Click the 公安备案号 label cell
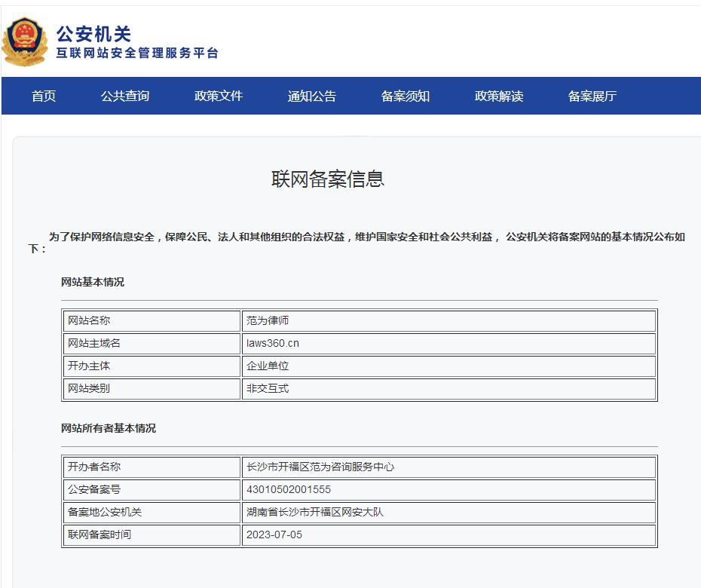Image resolution: width=701 pixels, height=588 pixels. [x=152, y=490]
